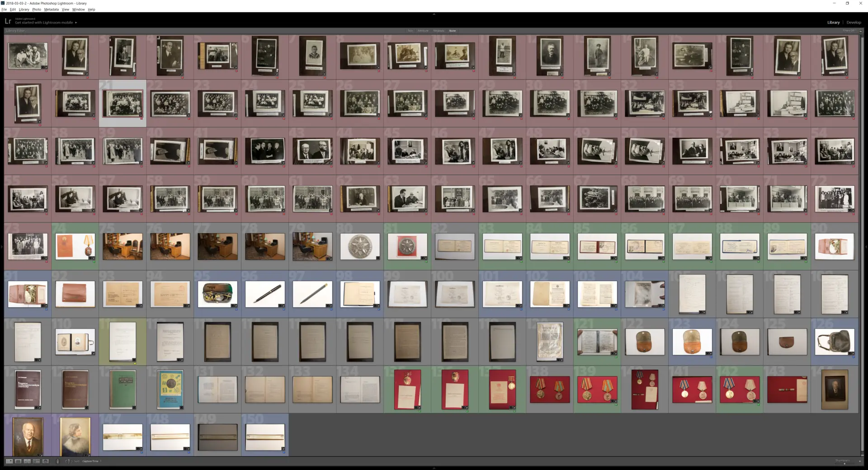Toggle the Text filter in Library Filter
This screenshot has height=470, width=868.
click(410, 31)
